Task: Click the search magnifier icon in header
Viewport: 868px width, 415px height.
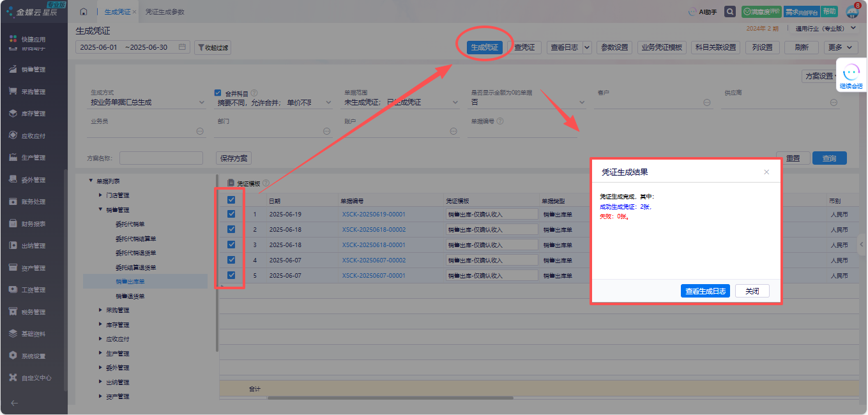Action: pyautogui.click(x=729, y=11)
